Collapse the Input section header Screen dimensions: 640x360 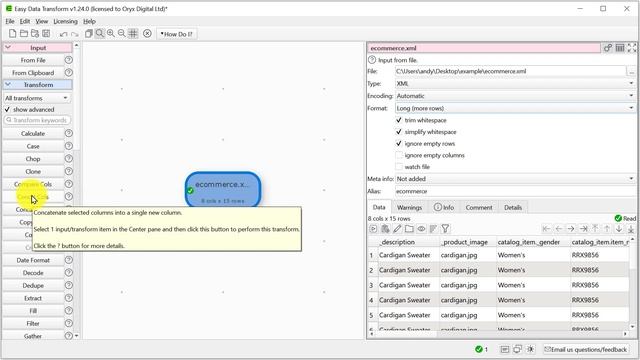pos(38,48)
